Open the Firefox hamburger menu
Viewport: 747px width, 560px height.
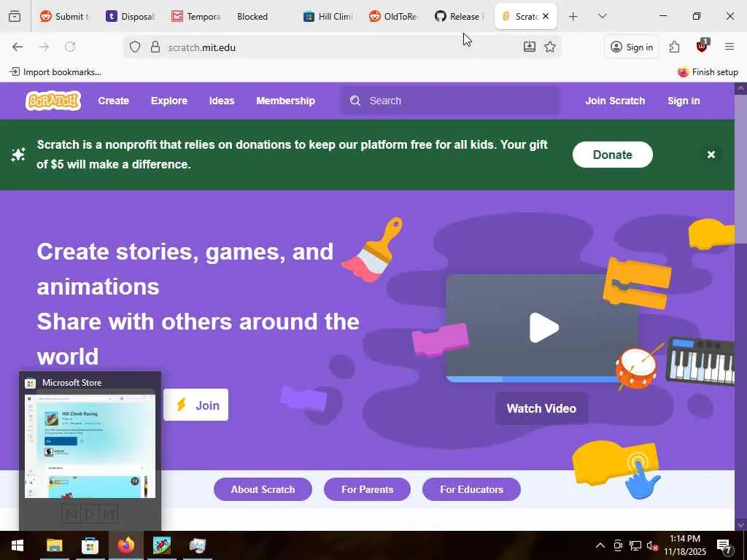point(729,47)
